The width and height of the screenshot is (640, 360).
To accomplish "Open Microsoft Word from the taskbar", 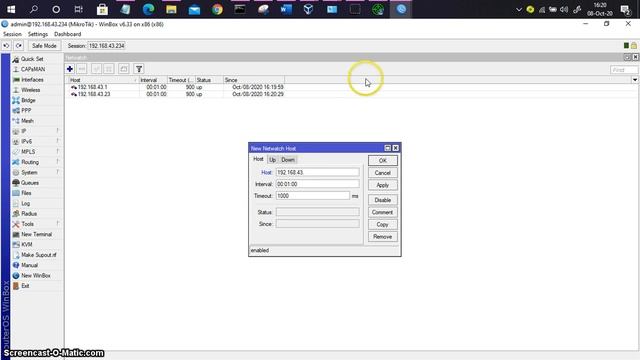I will point(286,9).
